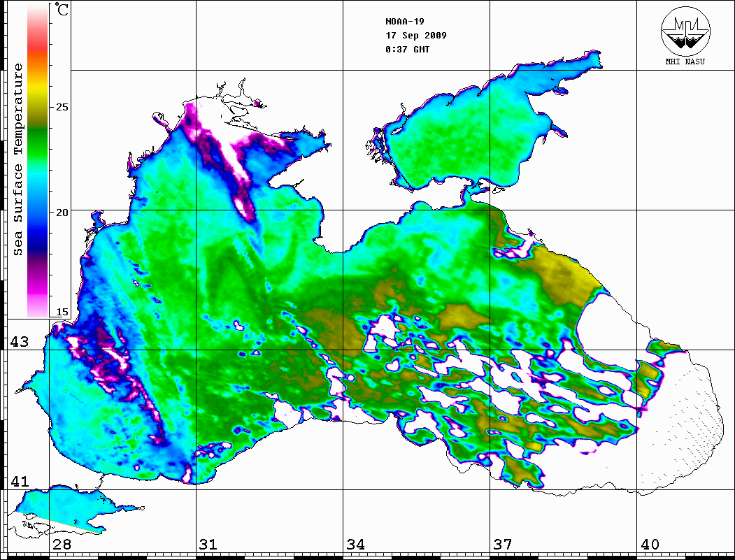Click the '15' colorbar tick label

pos(62,312)
